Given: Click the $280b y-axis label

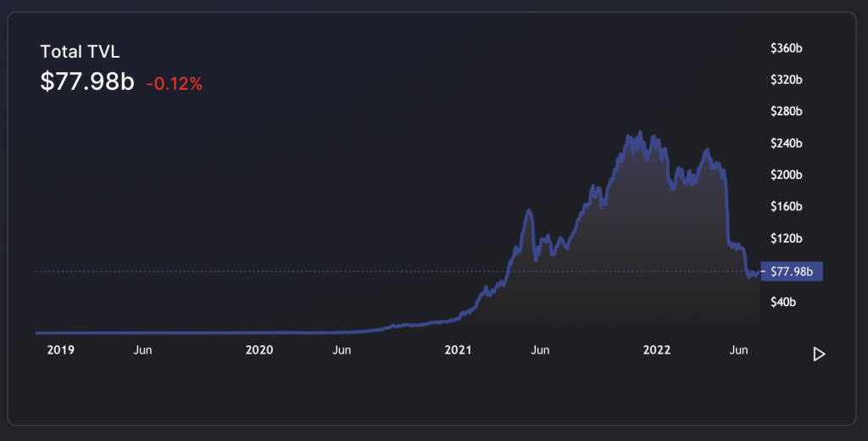Looking at the screenshot, I should click(x=786, y=111).
